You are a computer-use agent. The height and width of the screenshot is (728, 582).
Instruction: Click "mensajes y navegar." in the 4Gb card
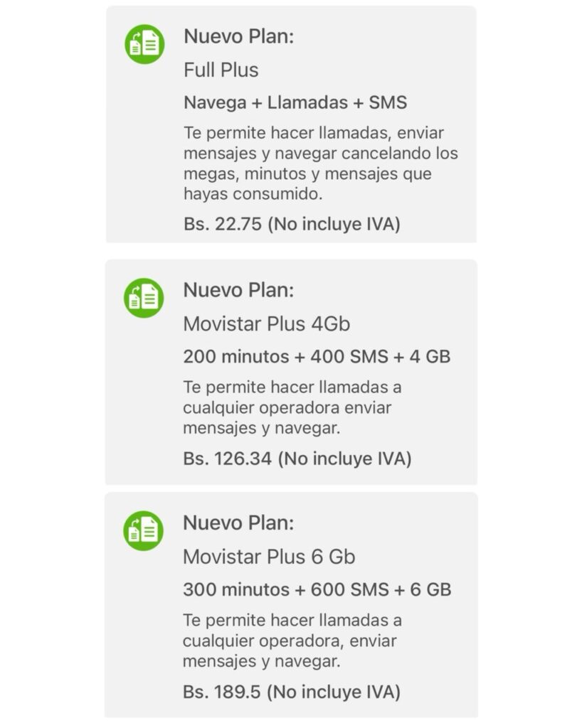tap(262, 429)
